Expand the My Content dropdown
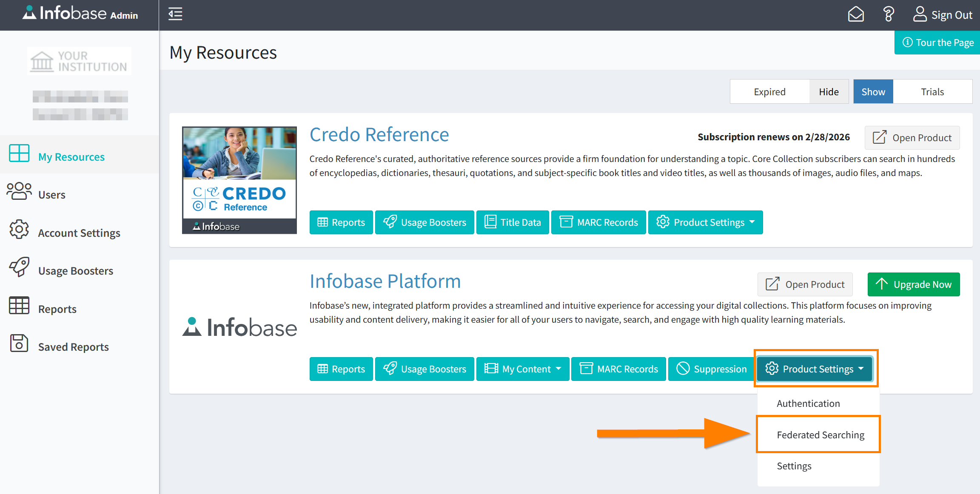This screenshot has height=494, width=980. pyautogui.click(x=523, y=369)
